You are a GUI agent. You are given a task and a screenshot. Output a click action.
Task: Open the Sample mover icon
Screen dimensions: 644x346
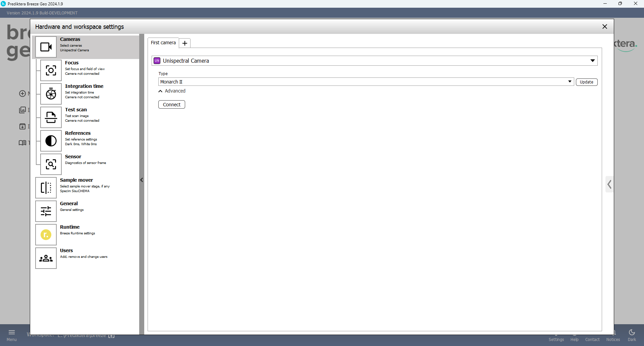click(46, 188)
